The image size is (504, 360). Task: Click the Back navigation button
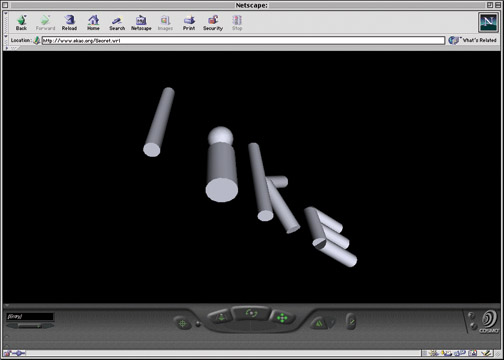(21, 23)
